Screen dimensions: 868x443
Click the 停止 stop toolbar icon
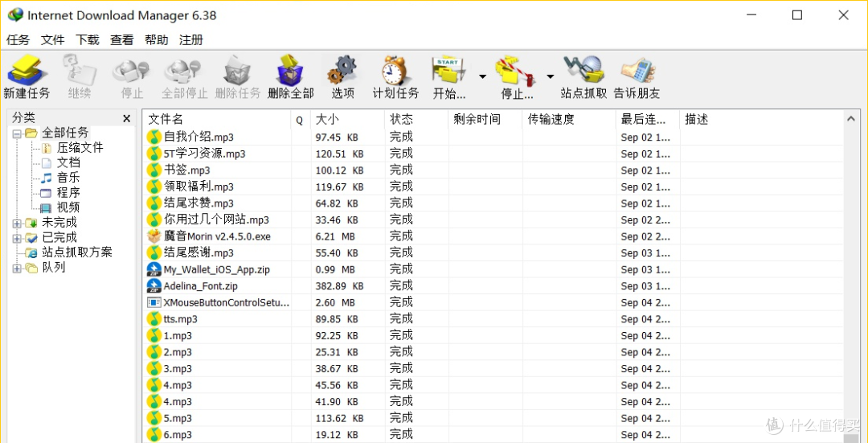pos(131,71)
